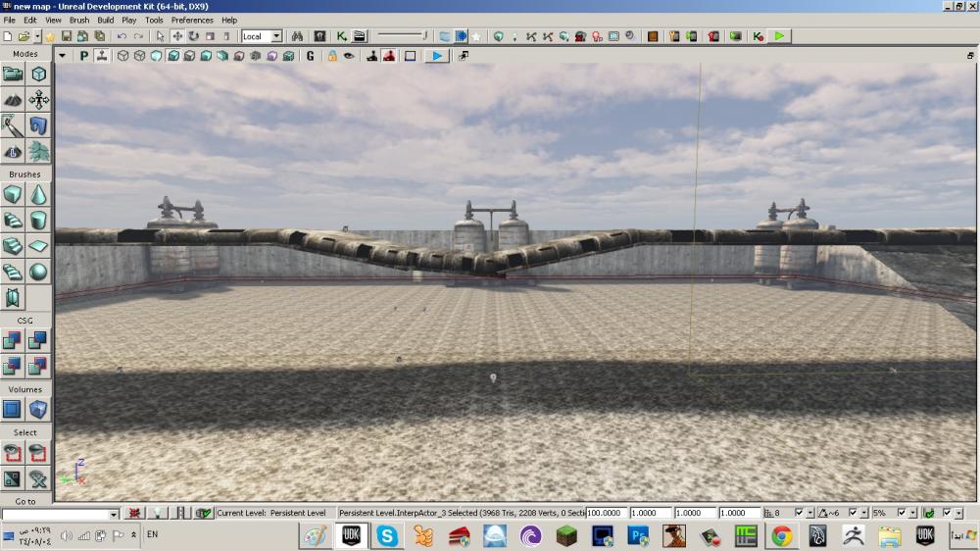Click the volume speaker tray icon
This screenshot has height=551, width=980.
click(x=67, y=536)
